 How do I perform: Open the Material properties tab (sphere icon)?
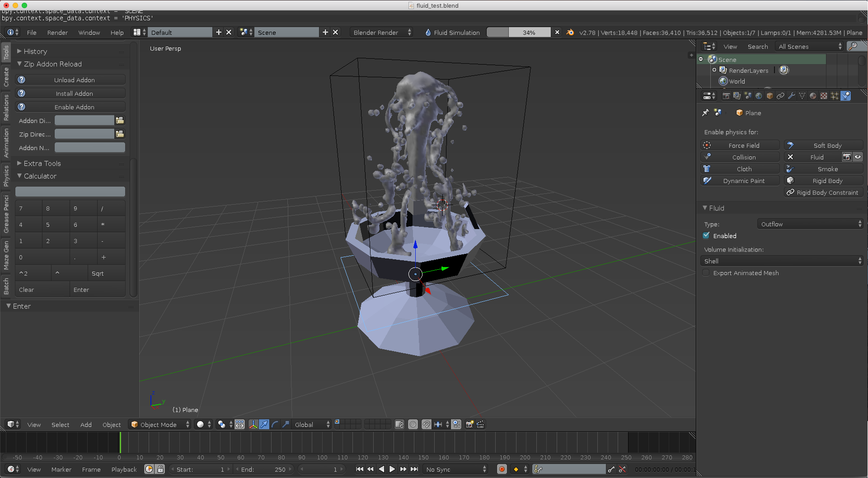813,96
